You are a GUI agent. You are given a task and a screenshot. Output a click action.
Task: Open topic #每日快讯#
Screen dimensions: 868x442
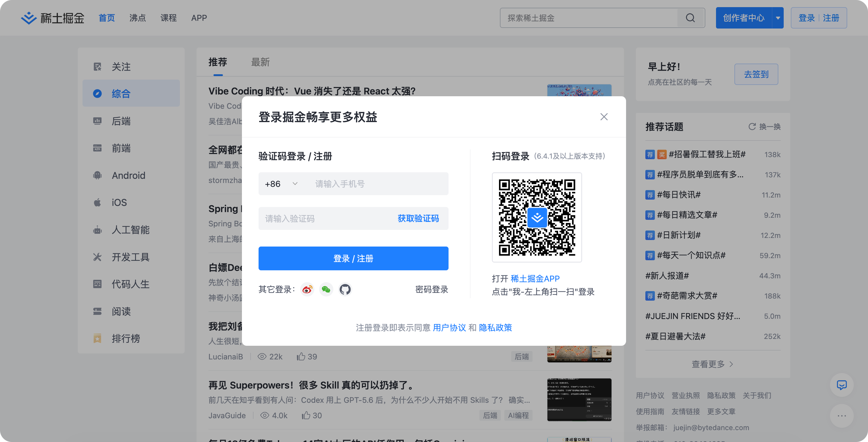tap(679, 195)
